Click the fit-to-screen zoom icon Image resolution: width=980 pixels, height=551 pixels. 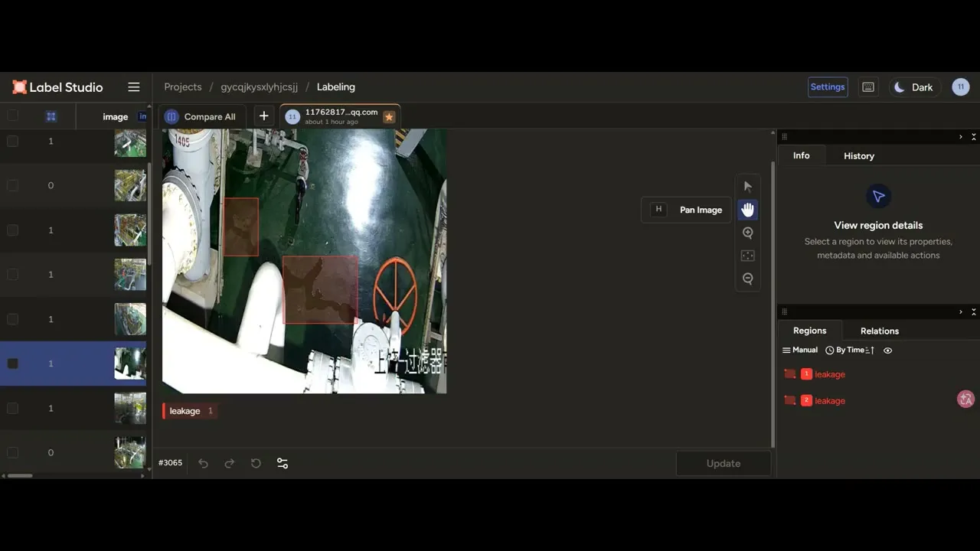748,256
